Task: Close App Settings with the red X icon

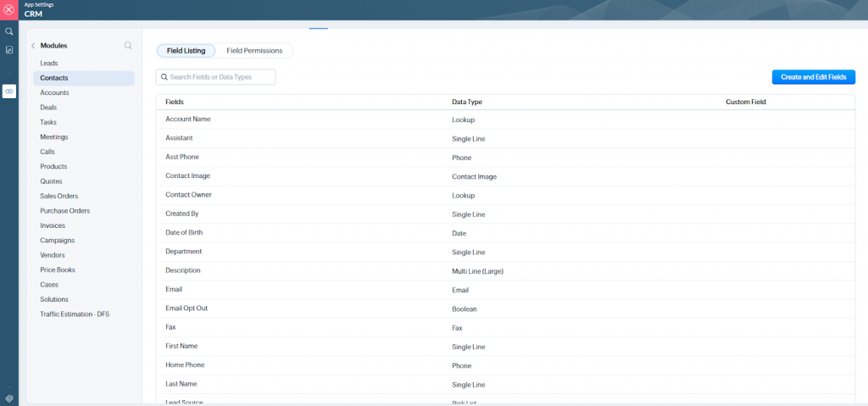Action: [x=9, y=9]
